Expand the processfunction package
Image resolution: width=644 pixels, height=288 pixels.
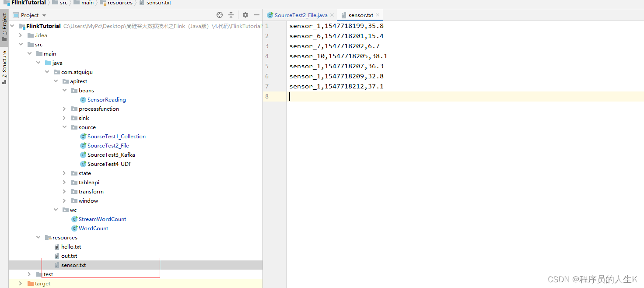pos(64,109)
